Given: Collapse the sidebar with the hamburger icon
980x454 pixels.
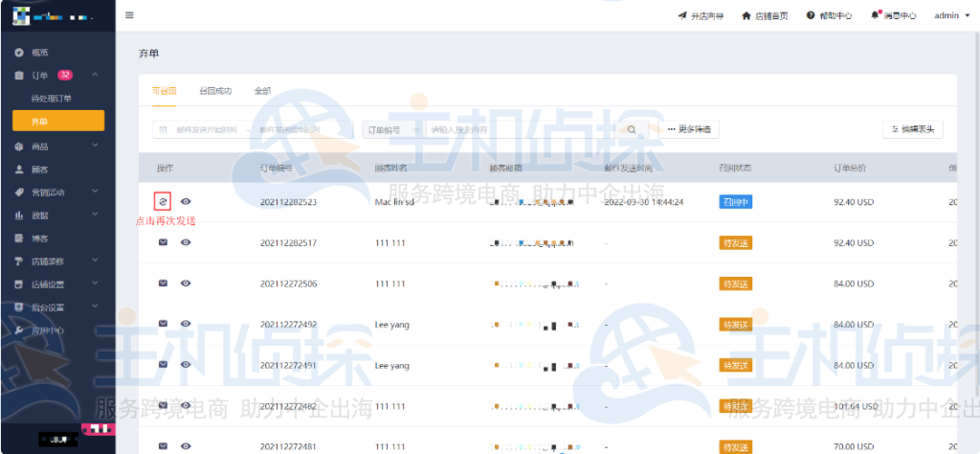Looking at the screenshot, I should click(x=130, y=15).
